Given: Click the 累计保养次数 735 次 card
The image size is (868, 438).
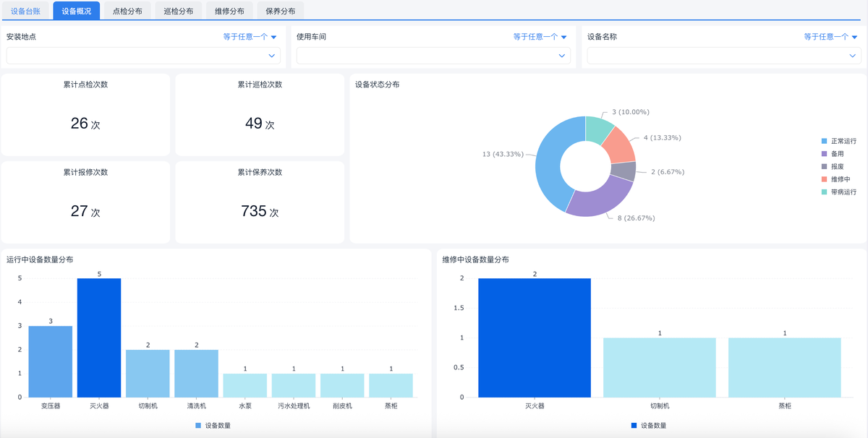Looking at the screenshot, I should tap(260, 202).
